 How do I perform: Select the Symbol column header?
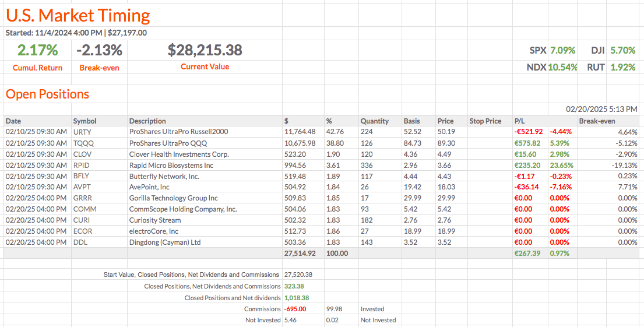click(x=85, y=121)
